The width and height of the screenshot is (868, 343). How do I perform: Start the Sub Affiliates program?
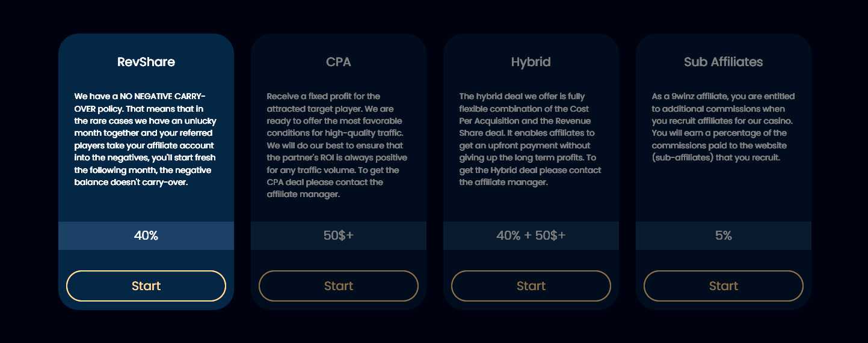pos(724,286)
